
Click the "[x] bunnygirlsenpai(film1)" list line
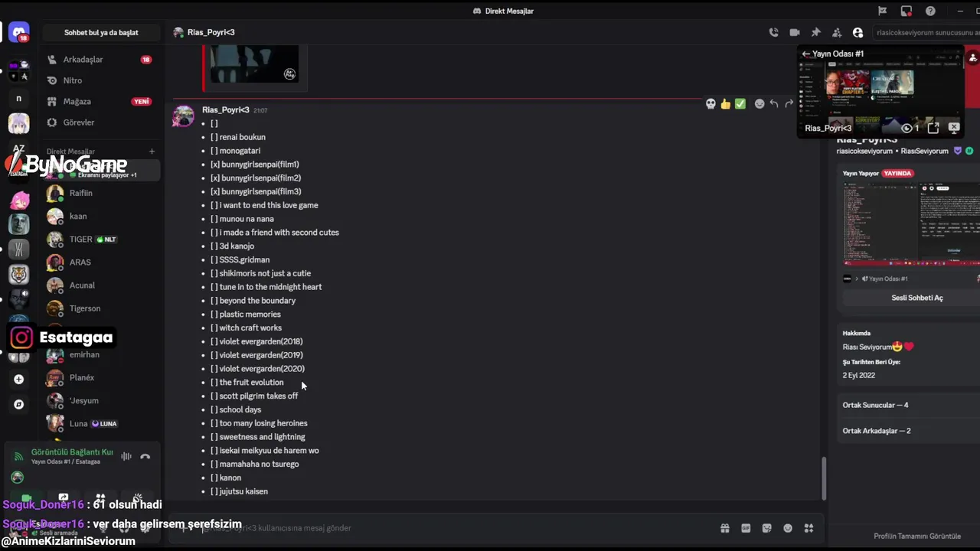[255, 164]
